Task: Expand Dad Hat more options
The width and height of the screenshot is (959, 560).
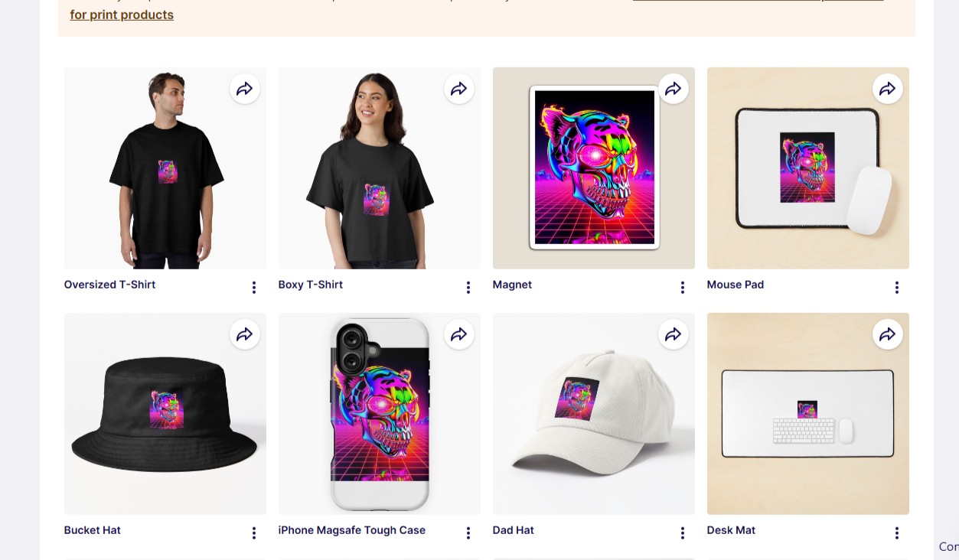Action: coord(683,533)
